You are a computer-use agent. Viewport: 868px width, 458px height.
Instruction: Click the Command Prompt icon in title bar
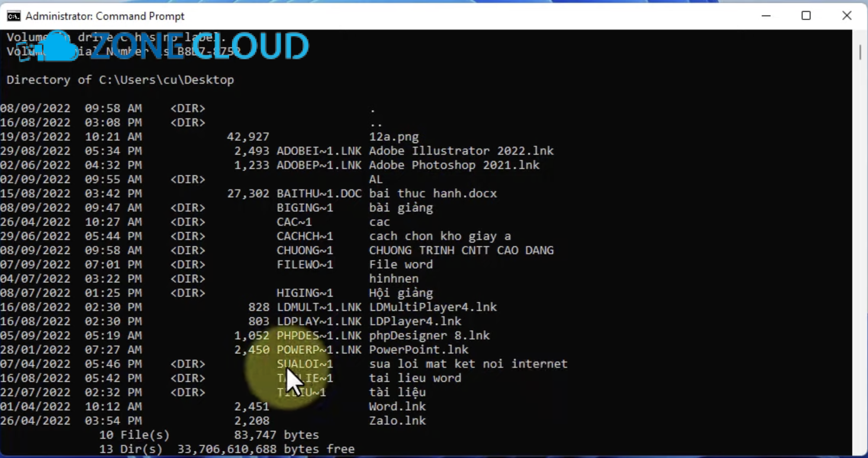tap(13, 16)
